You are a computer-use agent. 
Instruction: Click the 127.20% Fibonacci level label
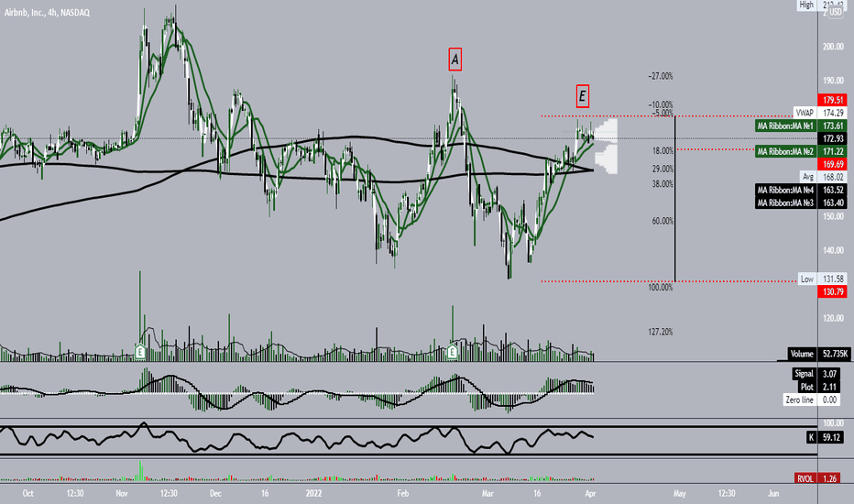tap(661, 332)
